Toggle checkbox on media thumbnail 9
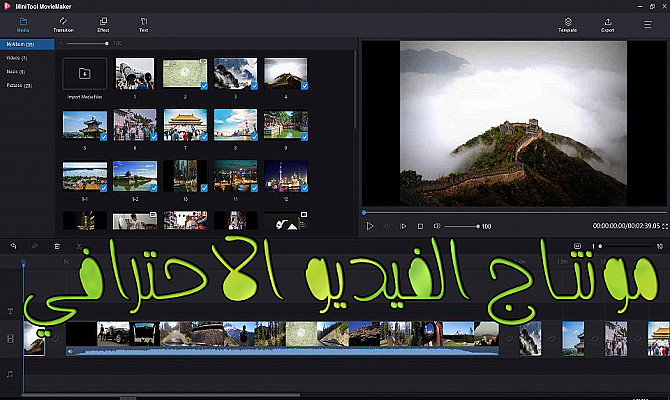The height and width of the screenshot is (400, 670). pyautogui.click(x=305, y=137)
